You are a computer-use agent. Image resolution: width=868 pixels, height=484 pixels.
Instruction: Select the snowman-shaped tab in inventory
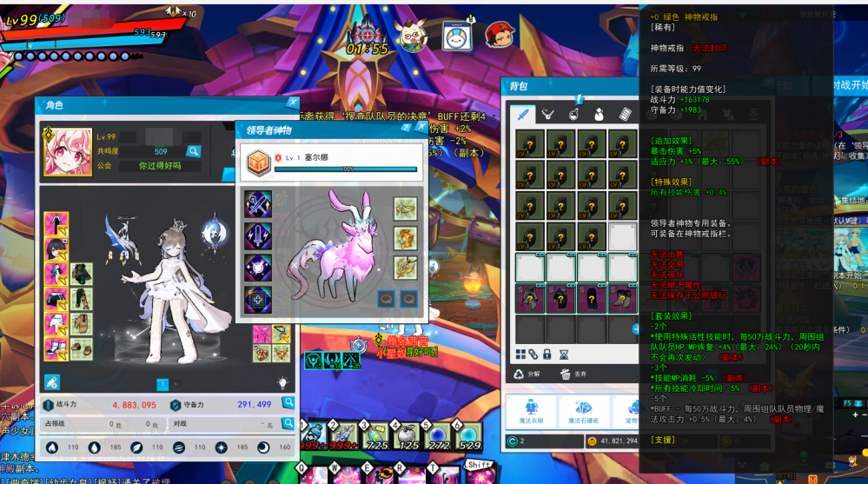pos(599,115)
